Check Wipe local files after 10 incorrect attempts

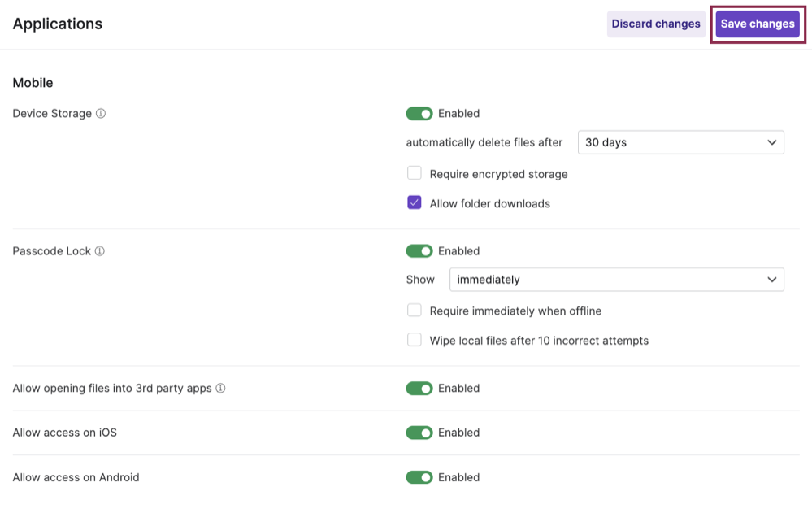pos(415,340)
